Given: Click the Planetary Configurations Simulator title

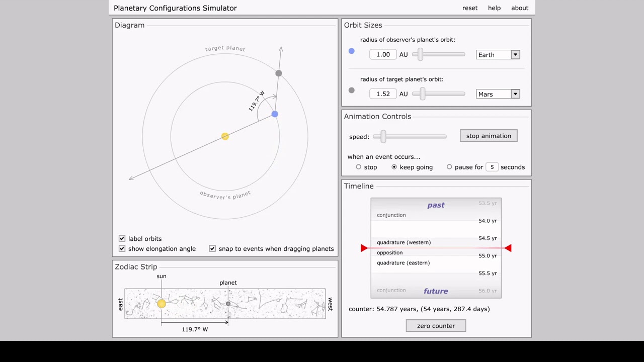Looking at the screenshot, I should [175, 8].
